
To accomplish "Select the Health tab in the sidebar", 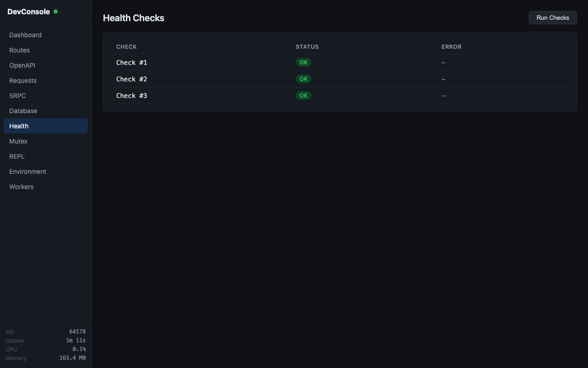I will click(19, 126).
